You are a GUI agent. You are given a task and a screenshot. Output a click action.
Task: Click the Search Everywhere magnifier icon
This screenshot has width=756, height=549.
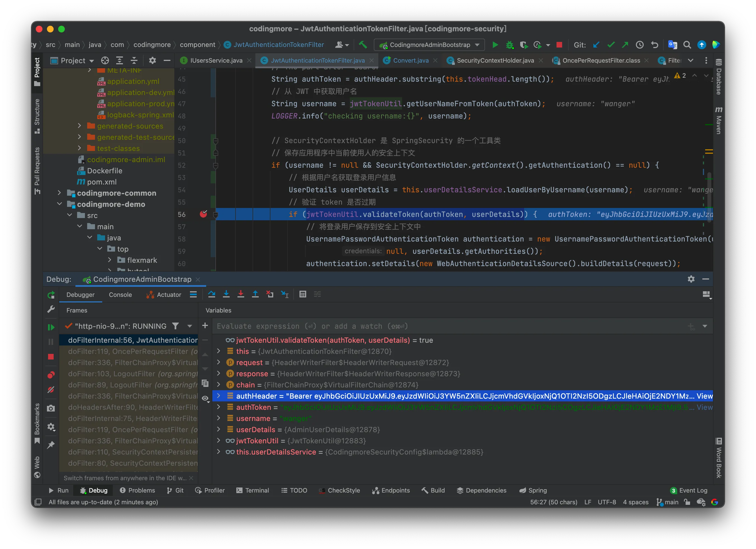(687, 45)
